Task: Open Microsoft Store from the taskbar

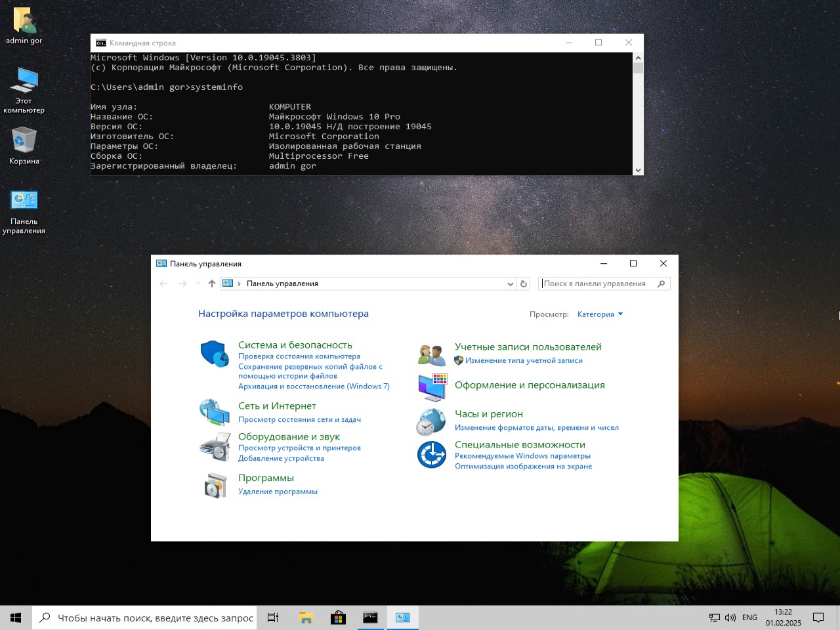Action: [x=338, y=618]
